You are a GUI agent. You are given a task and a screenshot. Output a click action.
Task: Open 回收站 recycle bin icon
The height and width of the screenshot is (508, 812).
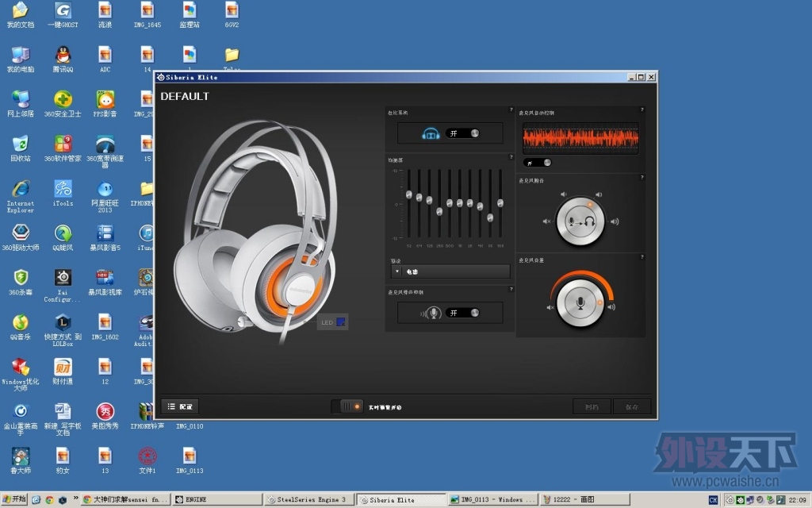click(21, 148)
